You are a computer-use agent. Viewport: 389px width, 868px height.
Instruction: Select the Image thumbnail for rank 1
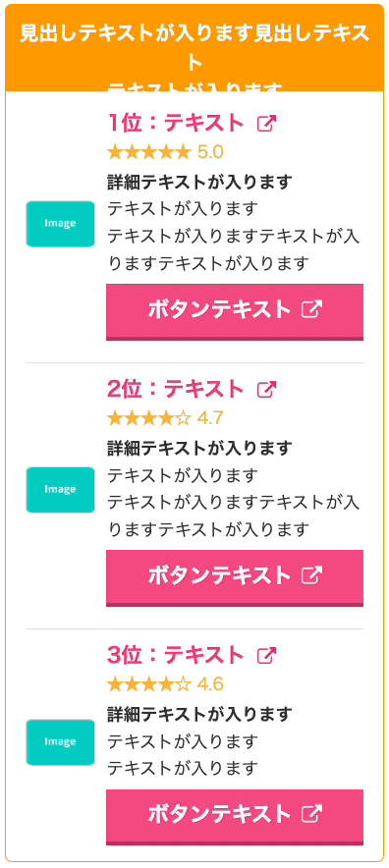coord(60,224)
